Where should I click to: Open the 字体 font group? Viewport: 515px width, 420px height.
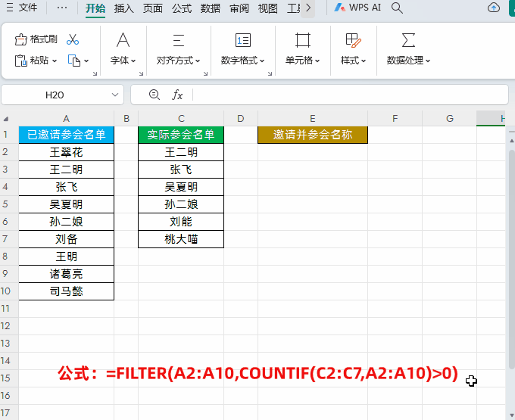point(123,49)
